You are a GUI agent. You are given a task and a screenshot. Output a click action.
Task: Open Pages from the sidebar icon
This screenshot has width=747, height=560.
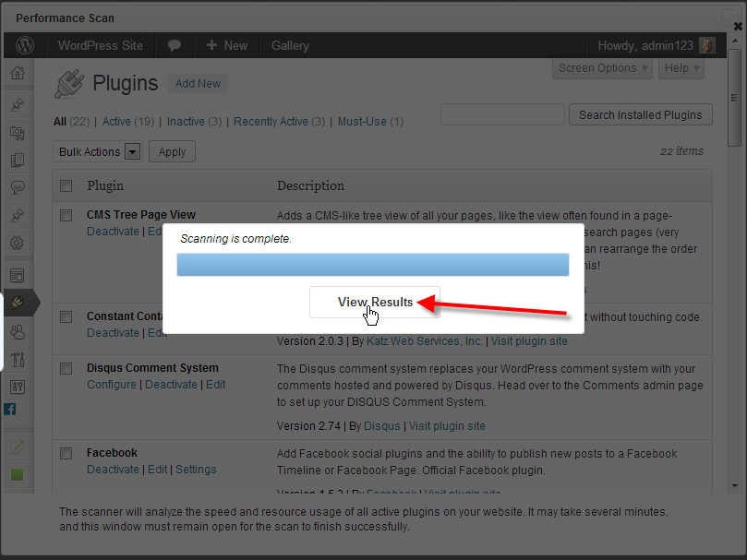18,161
